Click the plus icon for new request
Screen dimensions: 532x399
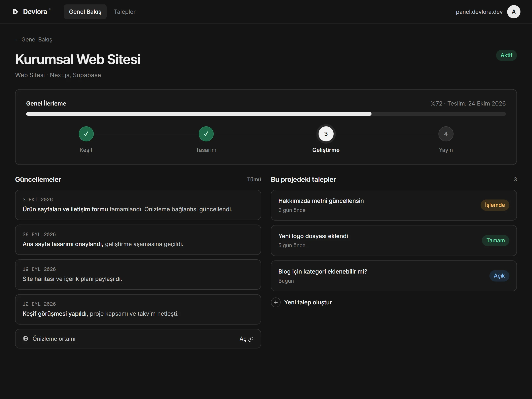tap(276, 302)
